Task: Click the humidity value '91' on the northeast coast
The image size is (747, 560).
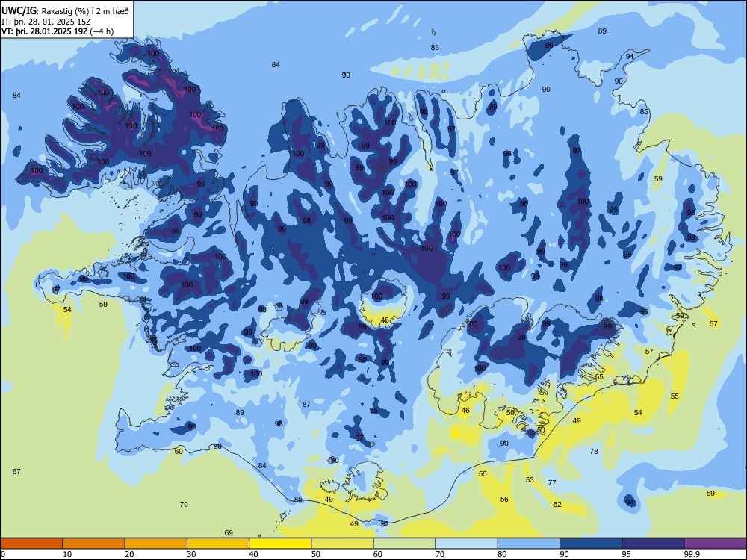Action: tap(630, 56)
